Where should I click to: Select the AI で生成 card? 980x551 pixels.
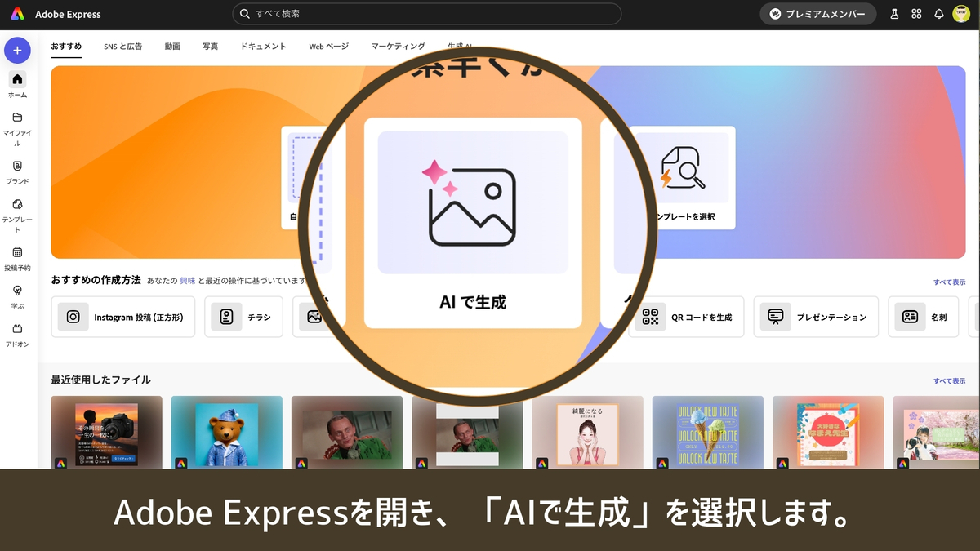(x=473, y=223)
